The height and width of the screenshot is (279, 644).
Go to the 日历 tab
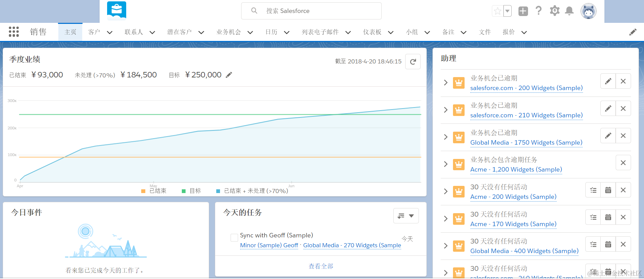click(x=272, y=32)
